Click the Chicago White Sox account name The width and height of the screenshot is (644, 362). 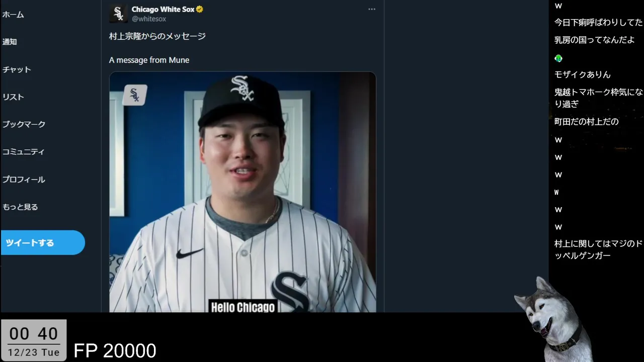tap(163, 9)
